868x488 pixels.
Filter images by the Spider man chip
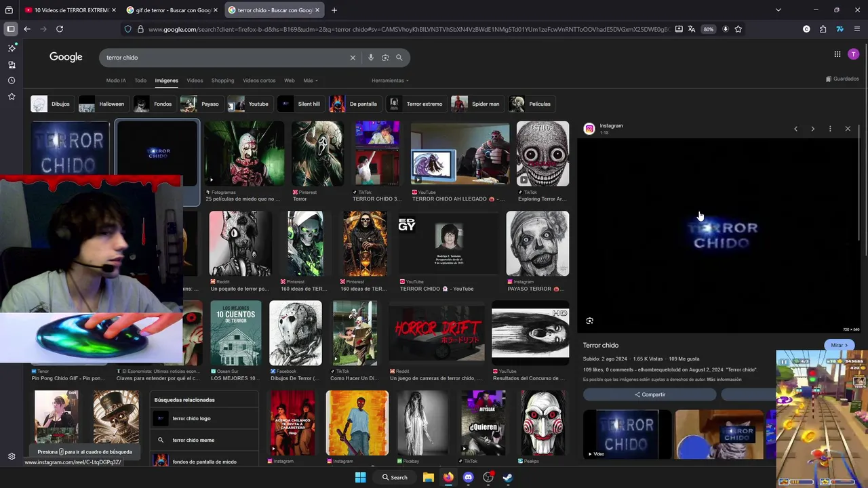[477, 104]
